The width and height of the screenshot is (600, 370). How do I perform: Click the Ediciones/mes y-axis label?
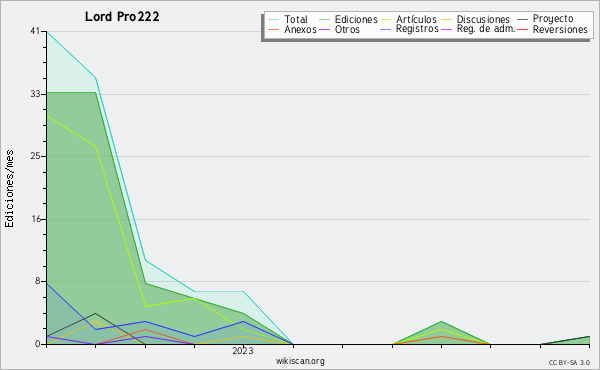pos(9,189)
